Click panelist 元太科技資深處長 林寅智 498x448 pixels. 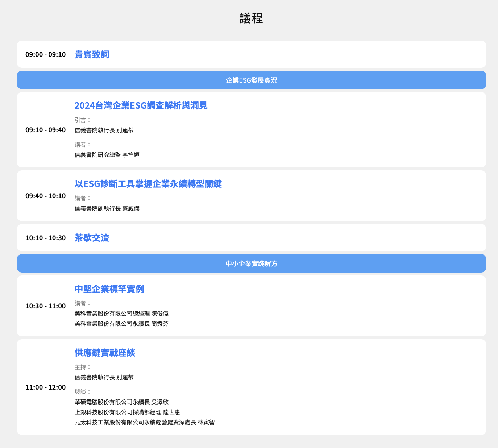pos(145,422)
